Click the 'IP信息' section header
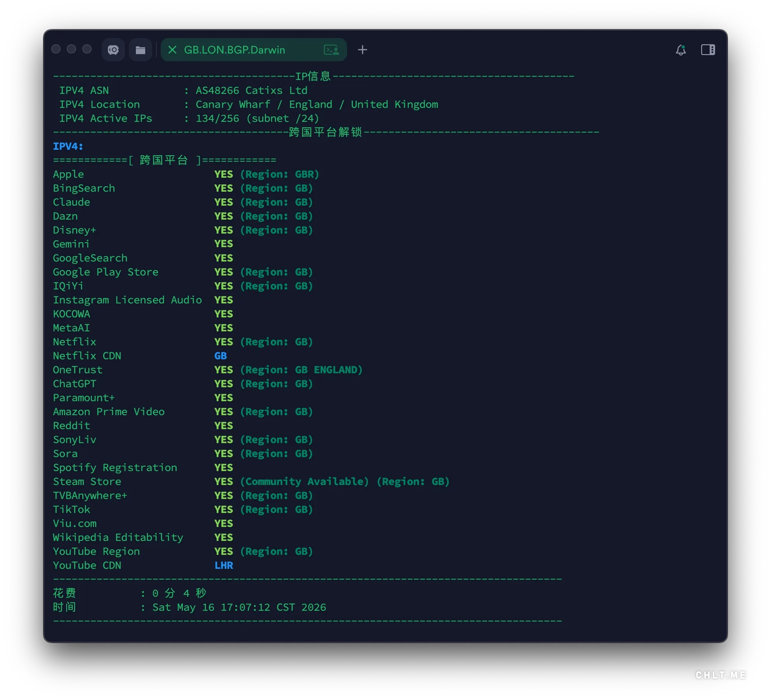 click(x=313, y=76)
